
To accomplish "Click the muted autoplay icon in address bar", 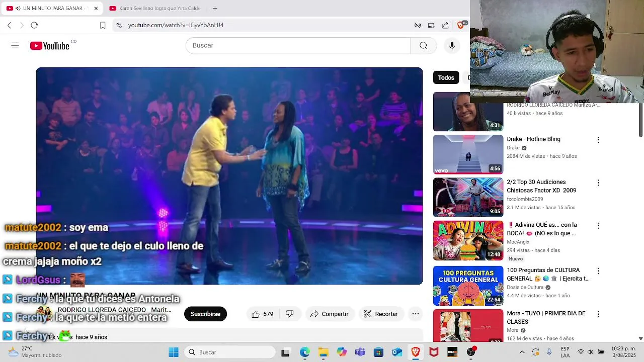I will 417,25.
